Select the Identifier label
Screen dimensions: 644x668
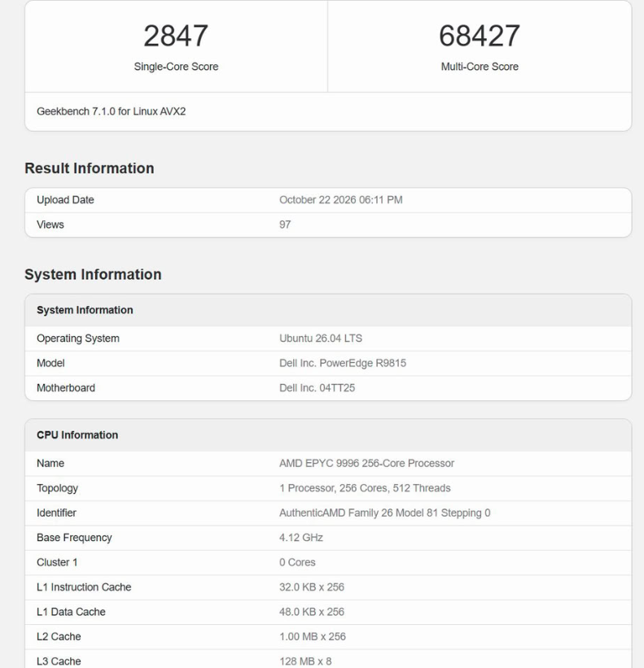coord(56,513)
